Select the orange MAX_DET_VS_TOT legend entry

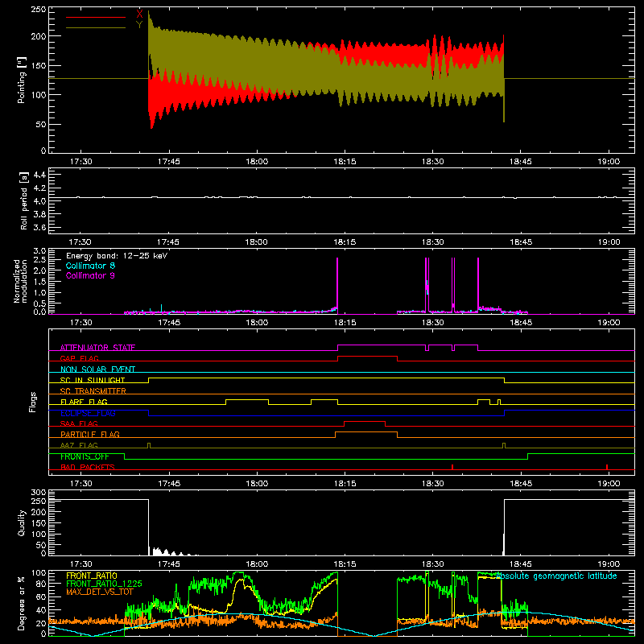click(100, 592)
